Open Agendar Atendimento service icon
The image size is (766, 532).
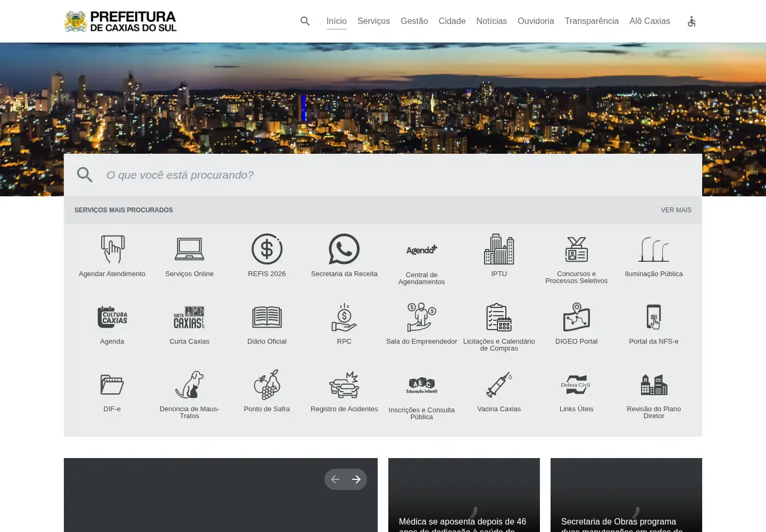[112, 249]
